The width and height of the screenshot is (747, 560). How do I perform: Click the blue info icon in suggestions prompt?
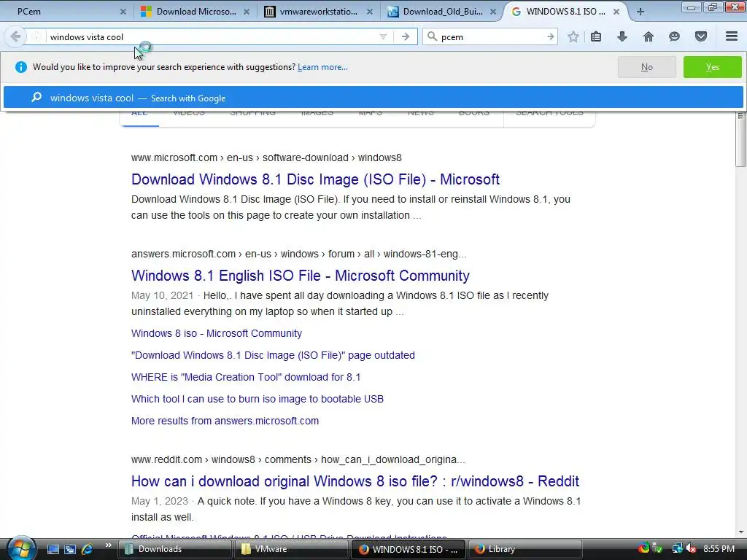[x=21, y=67]
